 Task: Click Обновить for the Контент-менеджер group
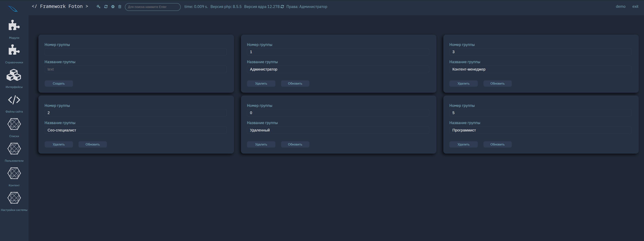497,83
